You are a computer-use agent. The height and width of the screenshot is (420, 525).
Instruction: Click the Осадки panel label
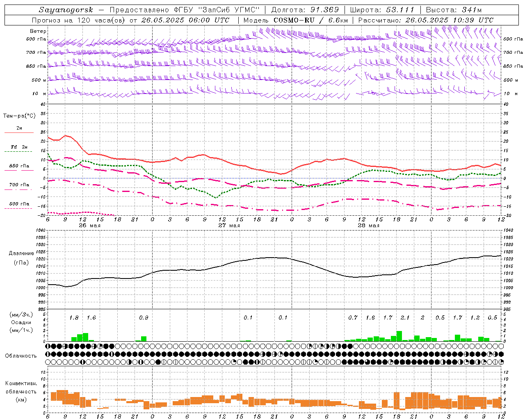21,322
